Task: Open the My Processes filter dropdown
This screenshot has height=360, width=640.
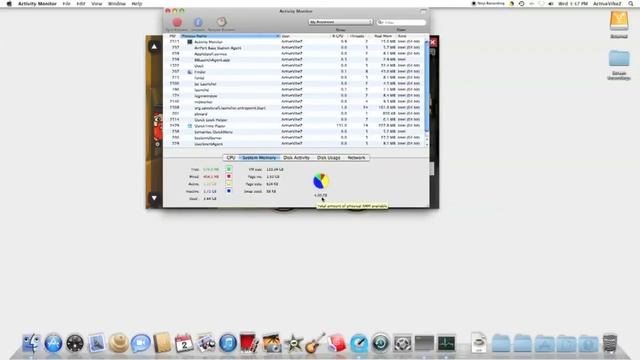Action: tap(340, 22)
